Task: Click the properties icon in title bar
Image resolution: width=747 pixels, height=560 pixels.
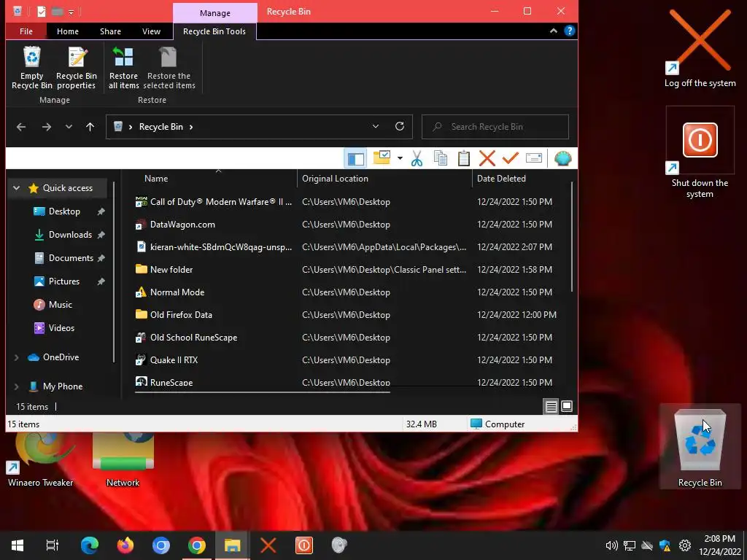Action: 42,12
